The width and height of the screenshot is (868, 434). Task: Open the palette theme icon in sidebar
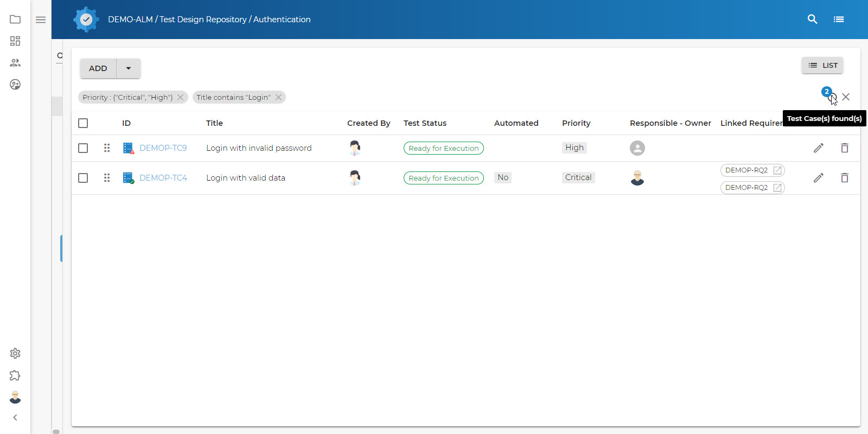point(15,85)
